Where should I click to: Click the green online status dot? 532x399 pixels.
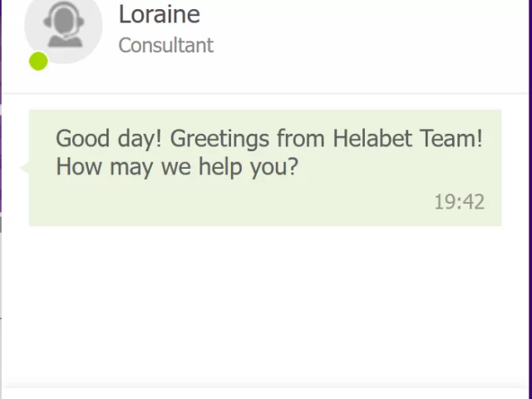(x=38, y=61)
